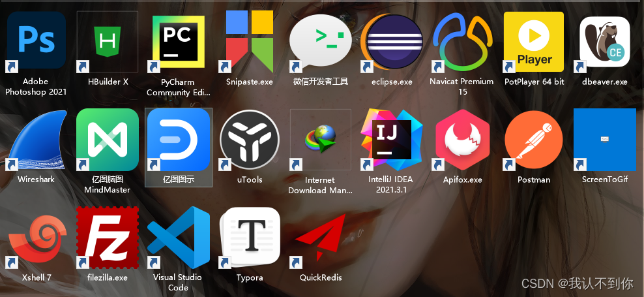Click the "filezilla.exe" label text

coord(108,277)
